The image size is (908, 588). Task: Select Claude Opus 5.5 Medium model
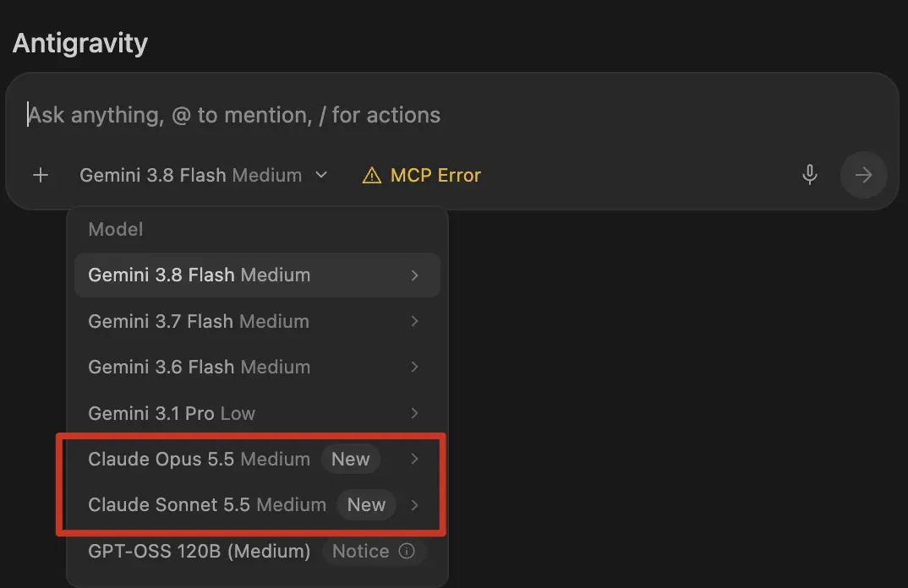click(x=257, y=459)
